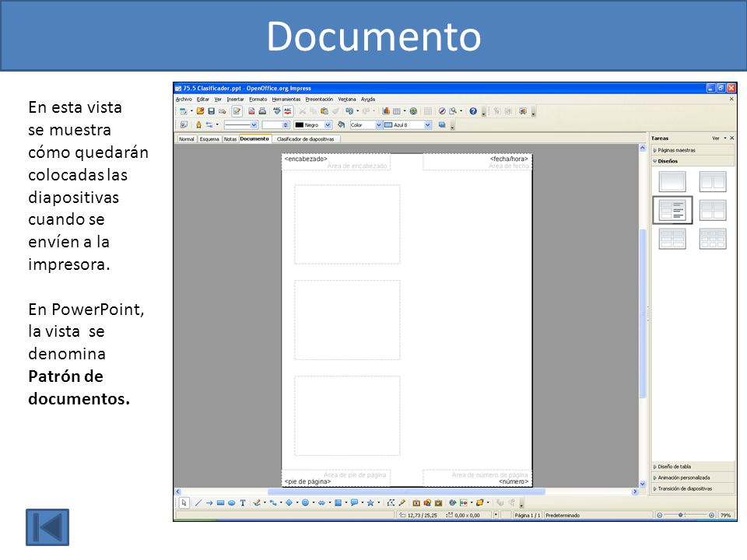
Task: Click the Basic Shapes diamond icon
Action: pyautogui.click(x=289, y=503)
